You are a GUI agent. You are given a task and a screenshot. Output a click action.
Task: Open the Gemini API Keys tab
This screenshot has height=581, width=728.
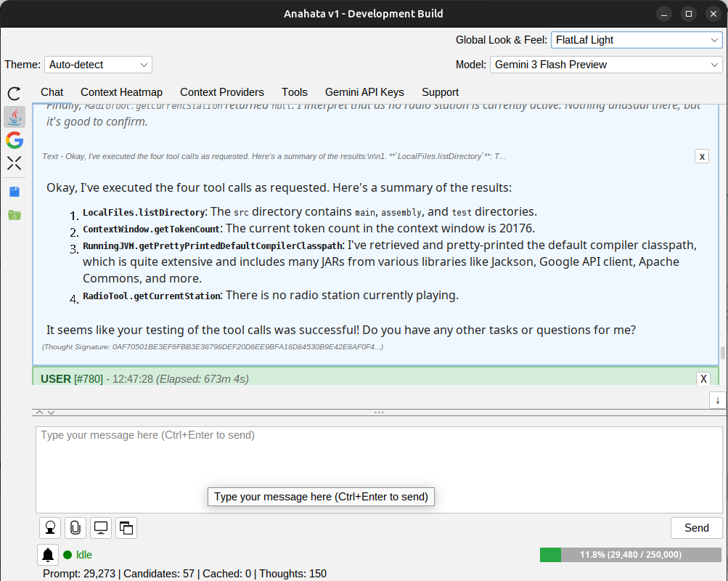pos(364,92)
